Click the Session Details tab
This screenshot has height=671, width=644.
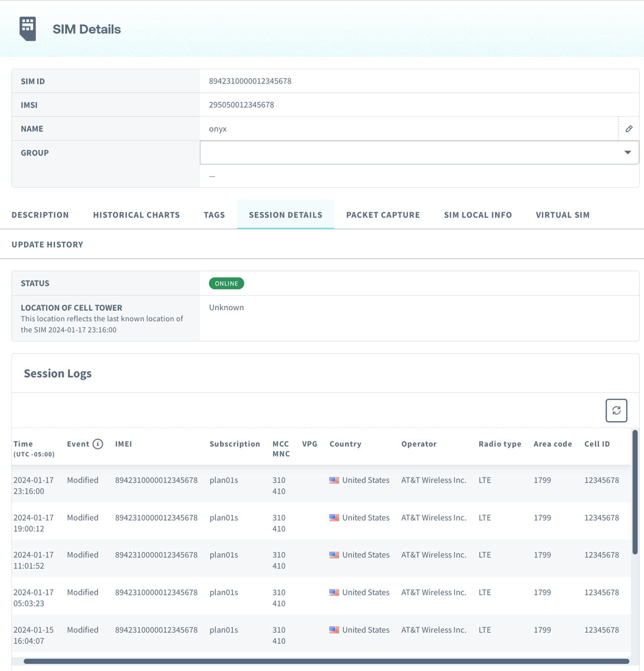click(285, 215)
